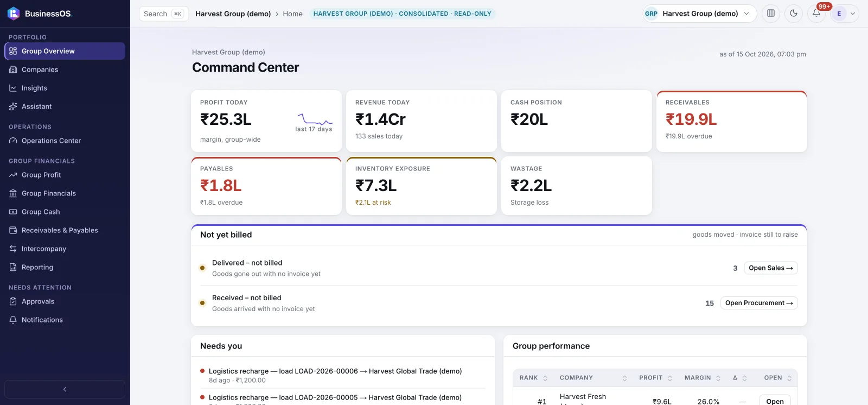The width and height of the screenshot is (868, 405).
Task: Open the Assistant sidebar item
Action: [65, 106]
